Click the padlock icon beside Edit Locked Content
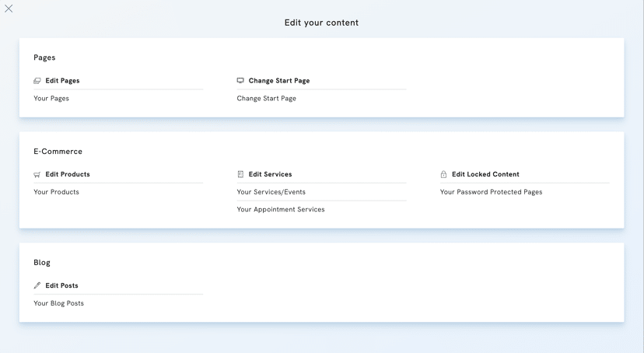Viewport: 644px width, 353px height. (x=443, y=175)
